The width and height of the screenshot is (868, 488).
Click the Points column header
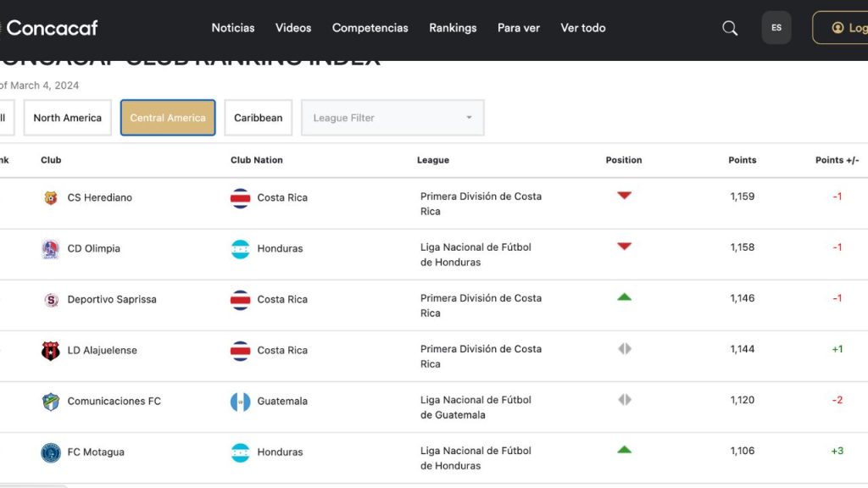pos(743,160)
